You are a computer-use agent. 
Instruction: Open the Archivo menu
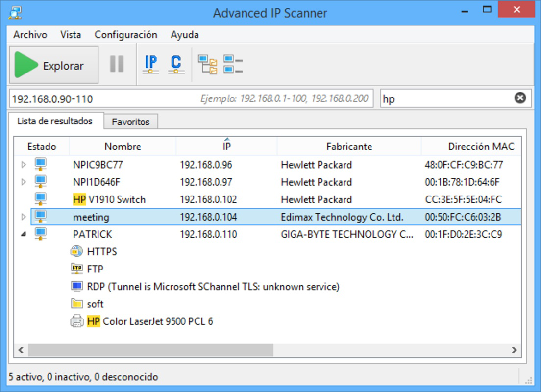[30, 35]
